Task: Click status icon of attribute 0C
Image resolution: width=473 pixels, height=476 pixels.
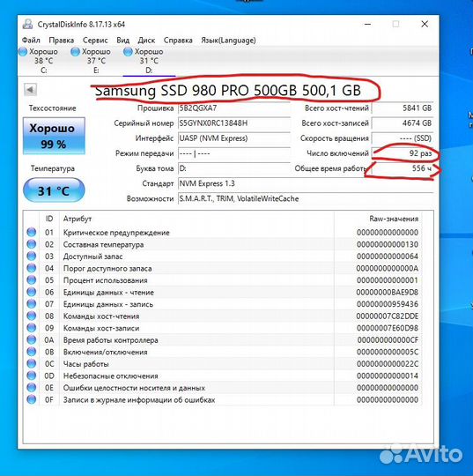Action: 31,364
